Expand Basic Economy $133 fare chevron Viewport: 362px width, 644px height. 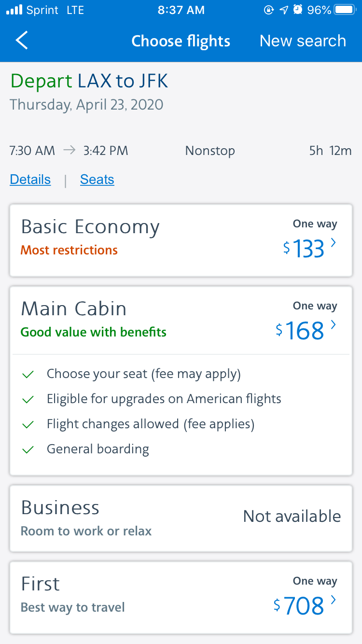(x=333, y=243)
